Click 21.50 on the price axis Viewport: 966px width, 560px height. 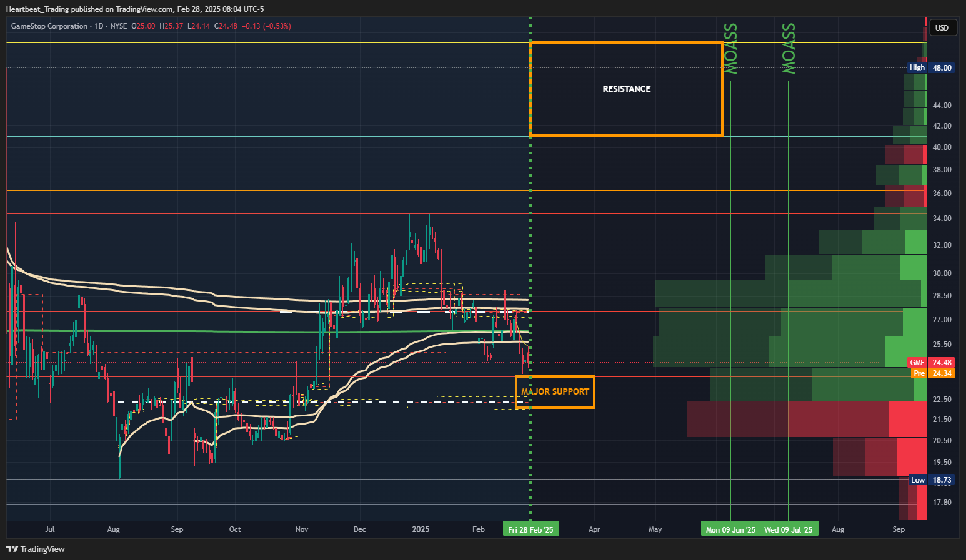coord(942,420)
